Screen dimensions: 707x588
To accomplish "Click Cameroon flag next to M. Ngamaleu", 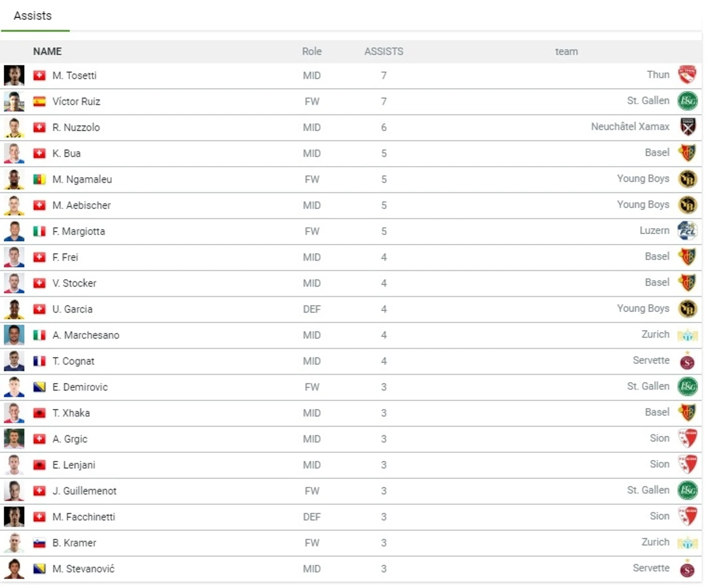I will pos(39,180).
